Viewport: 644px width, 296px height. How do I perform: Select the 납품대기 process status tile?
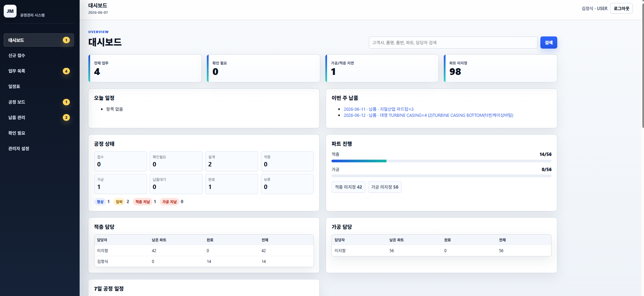(x=176, y=184)
